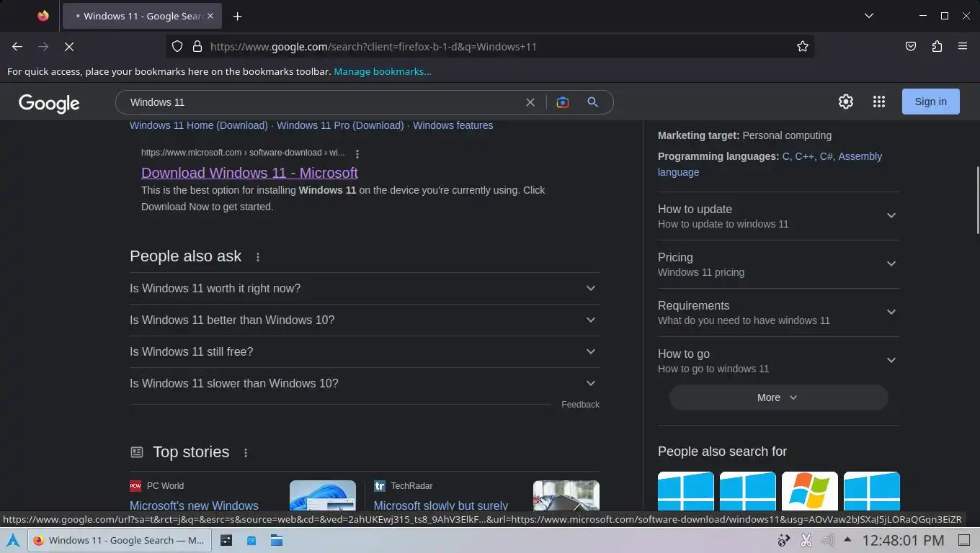This screenshot has width=980, height=553.
Task: Expand Requirements section
Action: 778,313
